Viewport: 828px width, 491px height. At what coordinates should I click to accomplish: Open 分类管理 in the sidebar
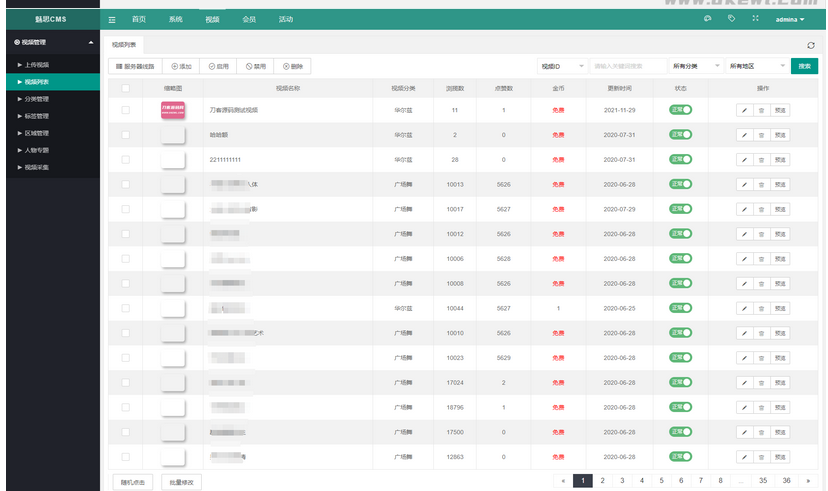(x=35, y=99)
